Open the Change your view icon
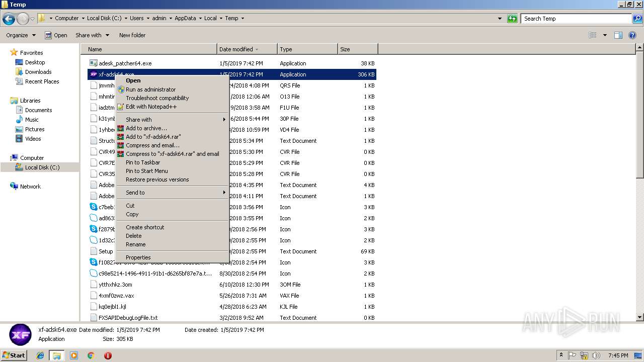644x362 pixels. 593,35
